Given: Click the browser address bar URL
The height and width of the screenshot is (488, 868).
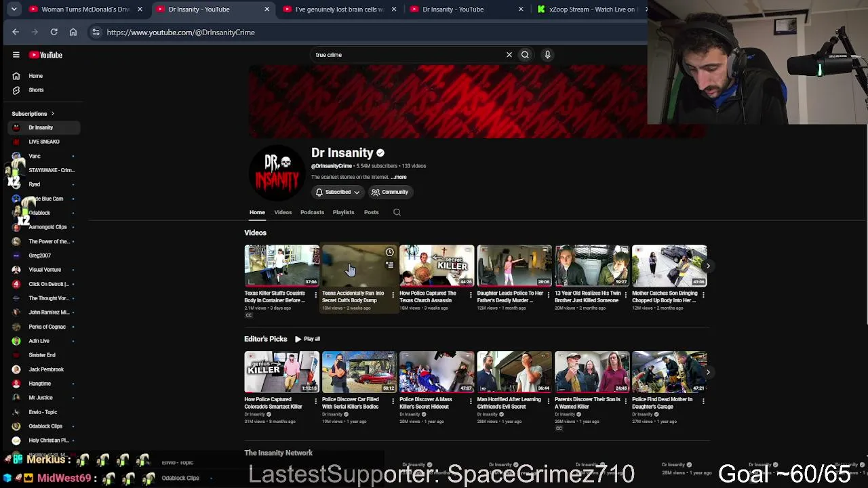Looking at the screenshot, I should [180, 32].
